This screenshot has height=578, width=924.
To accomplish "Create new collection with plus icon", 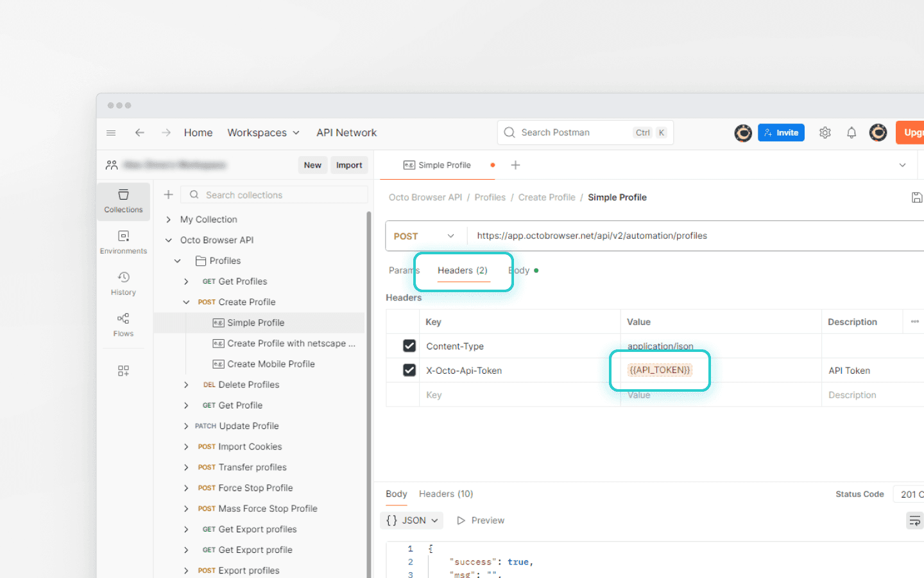I will (169, 195).
